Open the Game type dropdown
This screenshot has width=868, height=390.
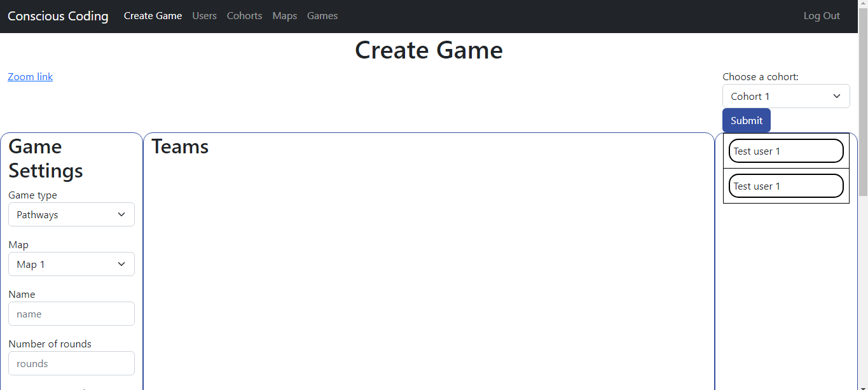[71, 215]
